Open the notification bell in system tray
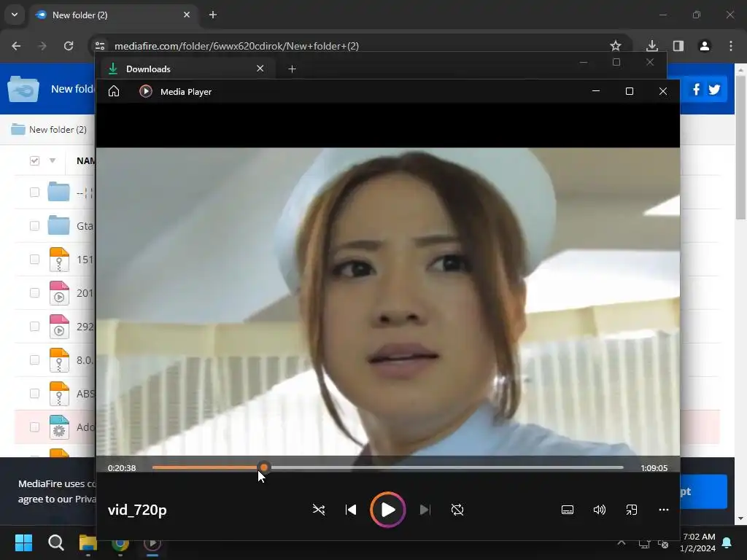 coord(727,542)
